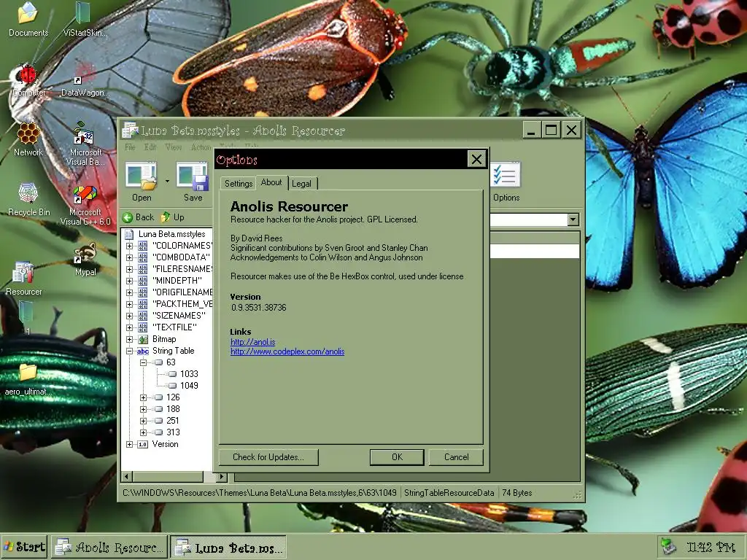Collapse the 63 string table folder
Screen dimensions: 747x560
coord(143,362)
